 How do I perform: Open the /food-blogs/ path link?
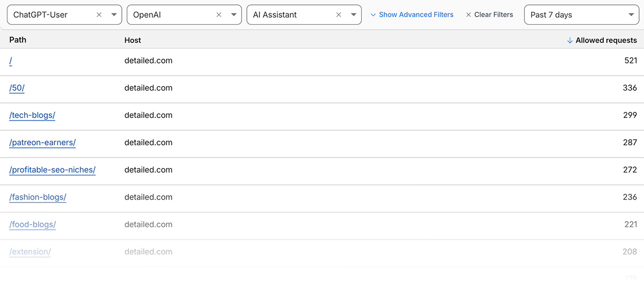[x=33, y=225]
